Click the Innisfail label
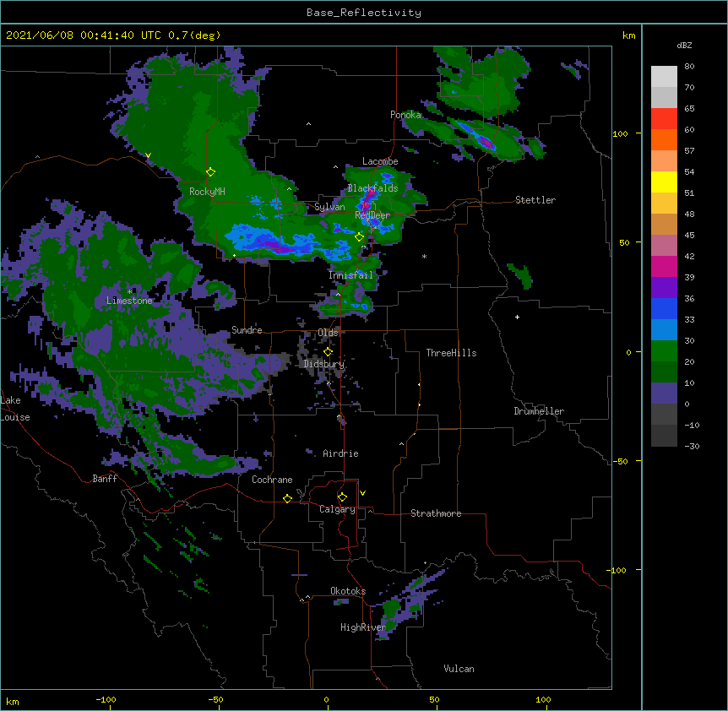 tap(350, 275)
